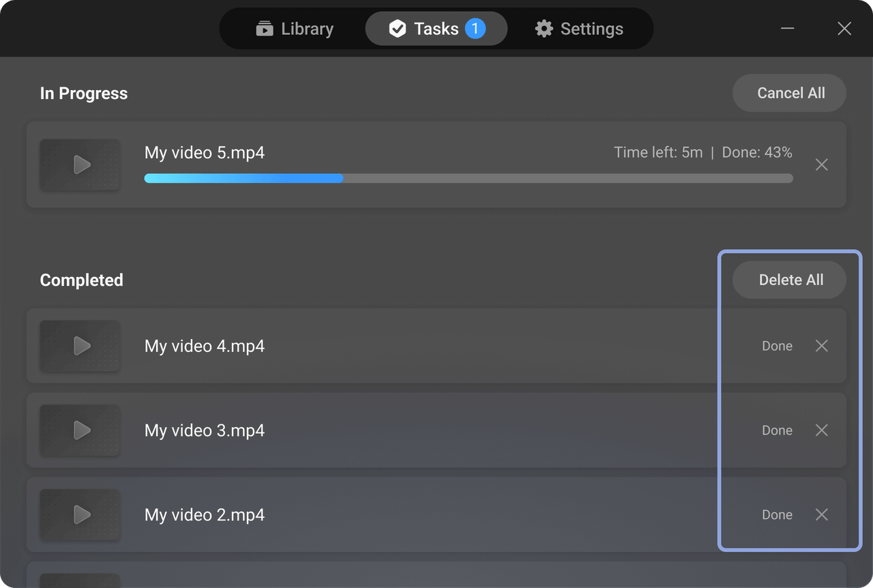Select the My video 4.mp4 filename
This screenshot has width=873, height=588.
(x=205, y=347)
